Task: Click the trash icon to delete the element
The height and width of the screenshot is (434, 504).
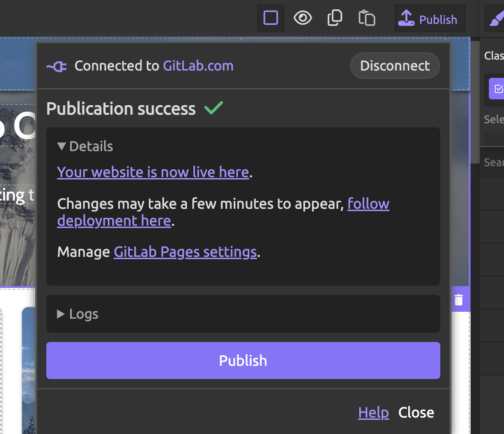Action: point(460,299)
